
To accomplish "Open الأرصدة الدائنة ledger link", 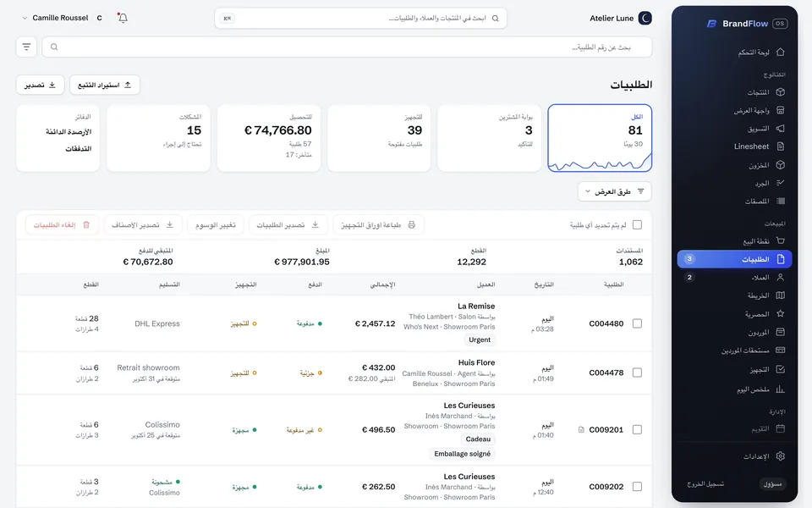I will pyautogui.click(x=69, y=132).
